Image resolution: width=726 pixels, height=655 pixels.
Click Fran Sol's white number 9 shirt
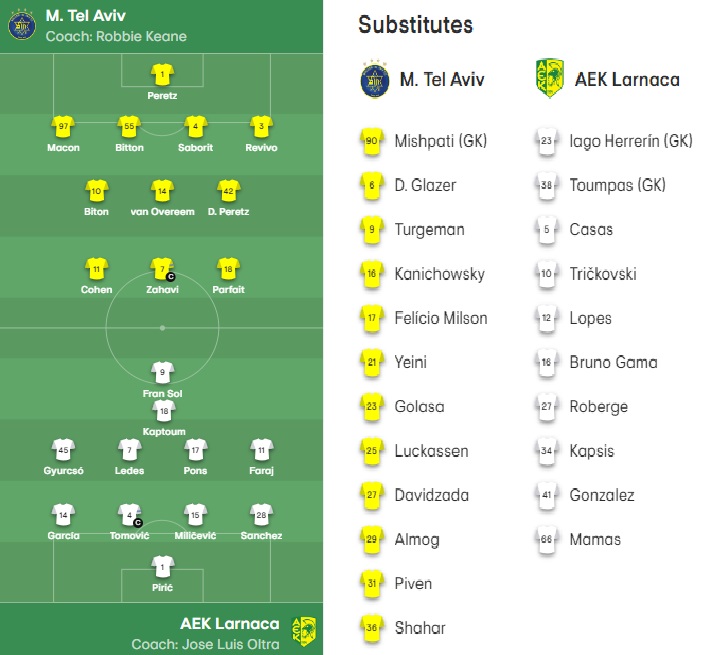click(163, 373)
